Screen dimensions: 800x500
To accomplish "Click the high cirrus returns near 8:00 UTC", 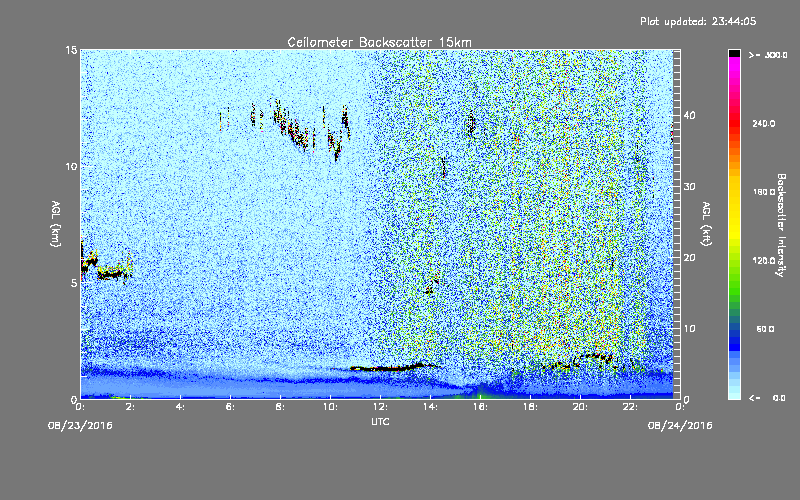I will (x=291, y=127).
